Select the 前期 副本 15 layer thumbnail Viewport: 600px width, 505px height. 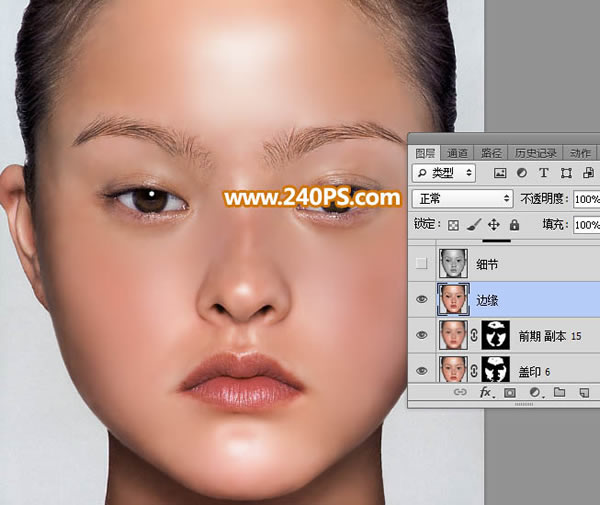453,335
